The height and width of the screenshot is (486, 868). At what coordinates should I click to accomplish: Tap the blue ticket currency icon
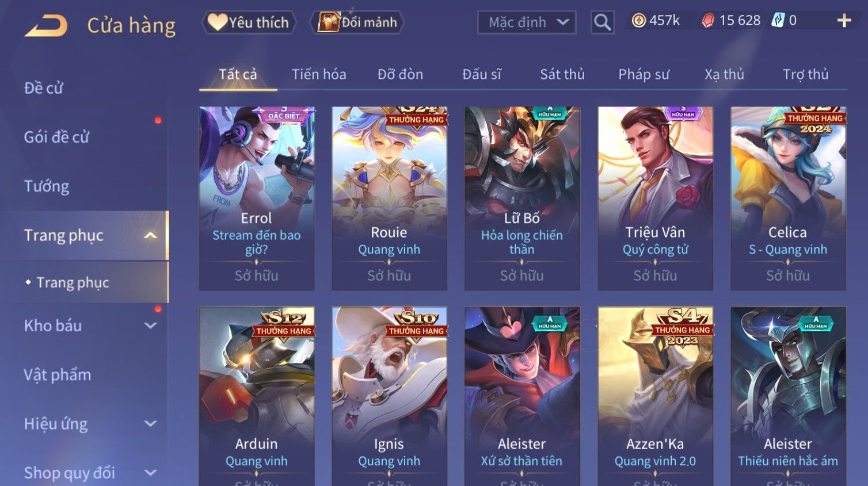pos(778,21)
